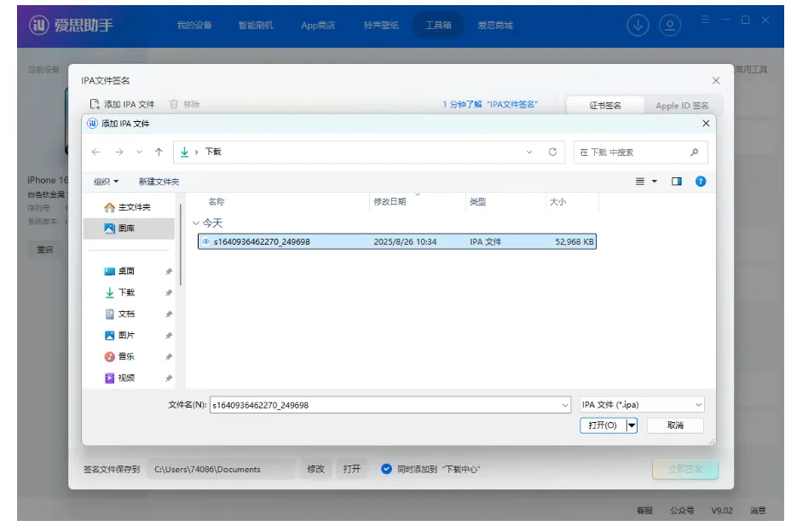Open 我的设备 tab
The image size is (791, 532).
coord(194,26)
